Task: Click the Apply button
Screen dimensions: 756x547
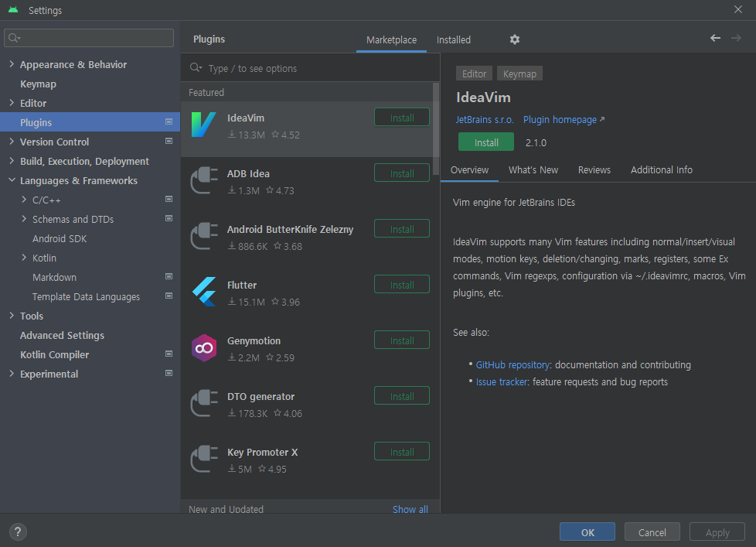Action: pyautogui.click(x=717, y=532)
